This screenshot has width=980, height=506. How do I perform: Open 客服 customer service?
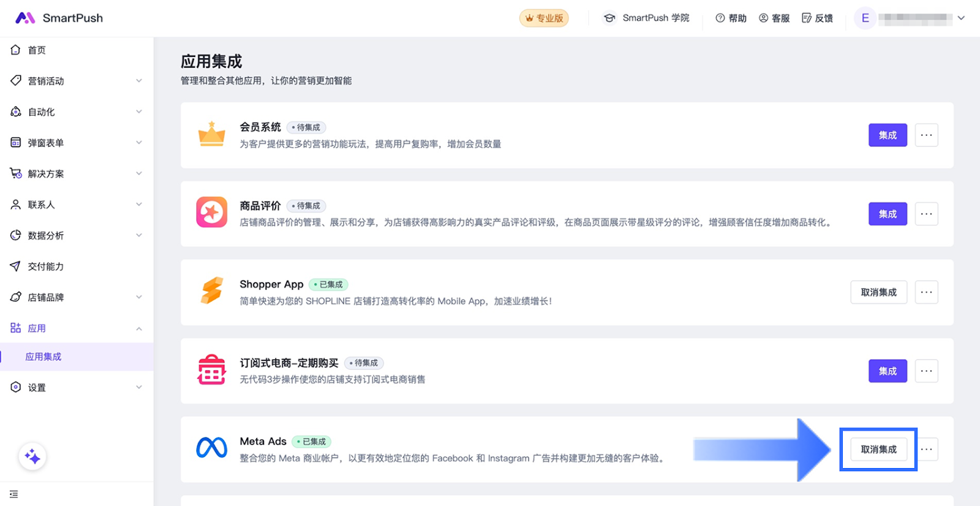point(774,18)
